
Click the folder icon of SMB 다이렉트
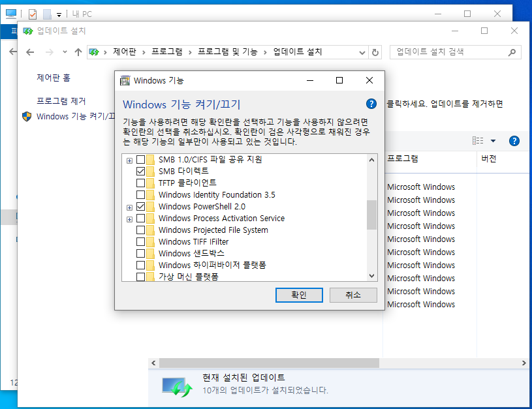[x=151, y=172]
